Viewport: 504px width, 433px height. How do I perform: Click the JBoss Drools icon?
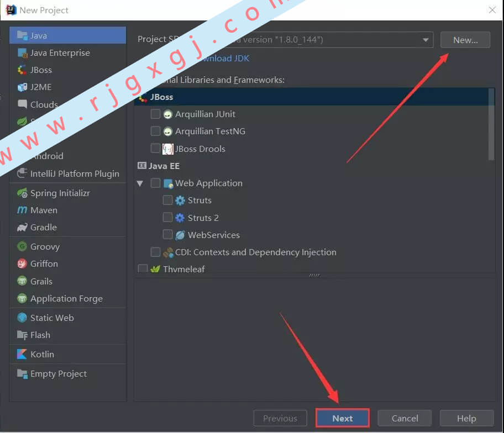167,149
